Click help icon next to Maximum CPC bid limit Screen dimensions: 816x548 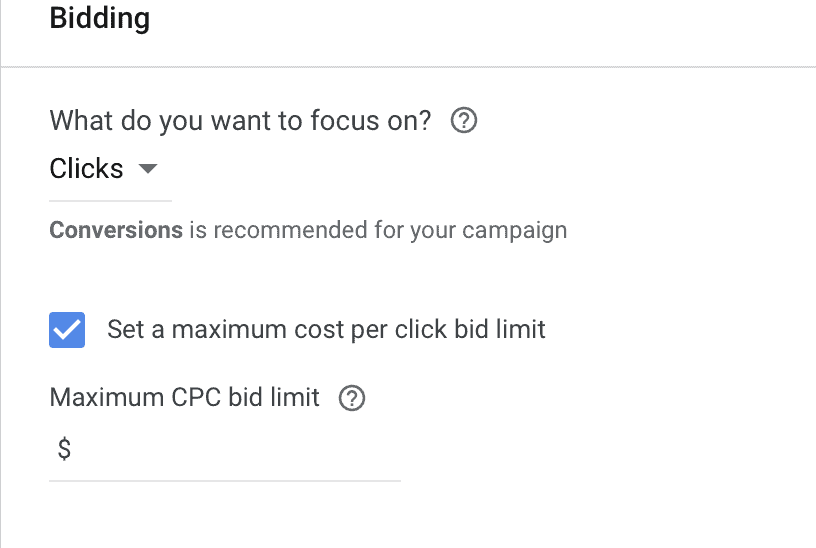click(x=352, y=398)
